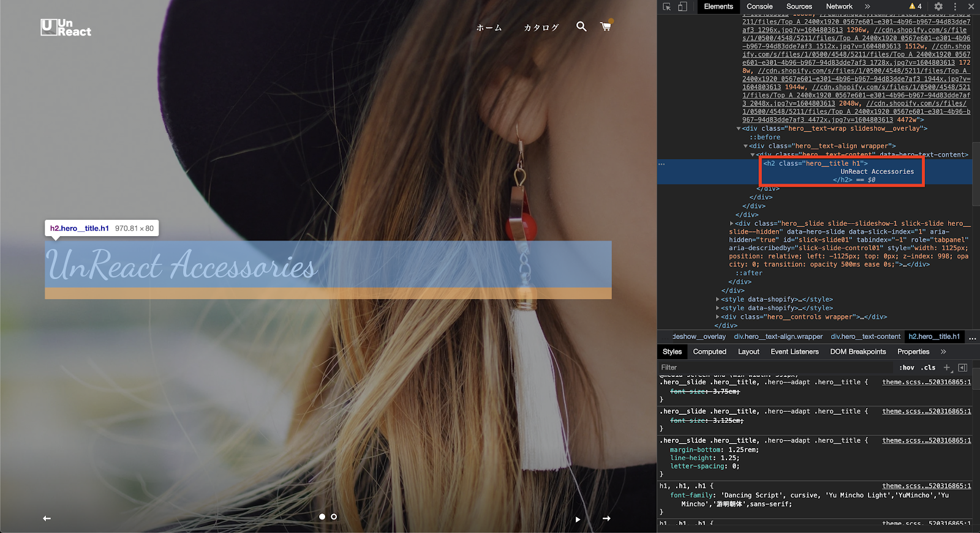The image size is (980, 533).
Task: Click the yellow warnings counter icon
Action: coord(916,7)
